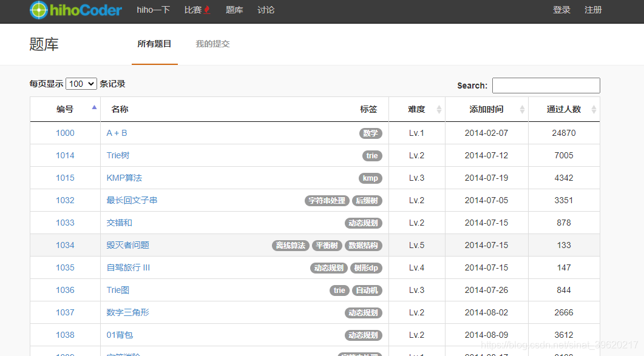Click the 动态规划 tag on 数字三角形 row

tap(363, 313)
